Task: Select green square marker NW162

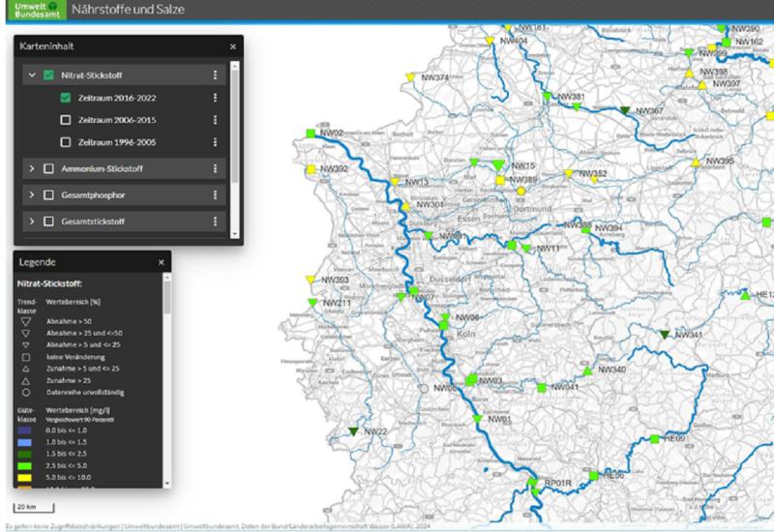Action: pos(727,42)
